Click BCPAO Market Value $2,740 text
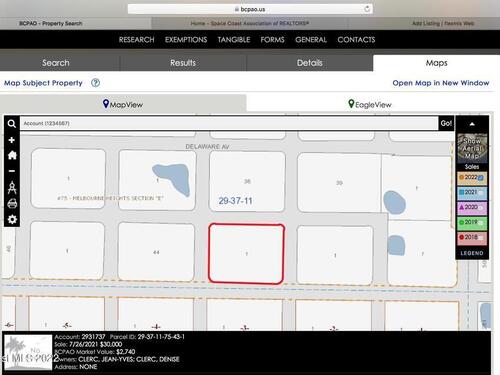The height and width of the screenshot is (375, 500). click(x=95, y=352)
